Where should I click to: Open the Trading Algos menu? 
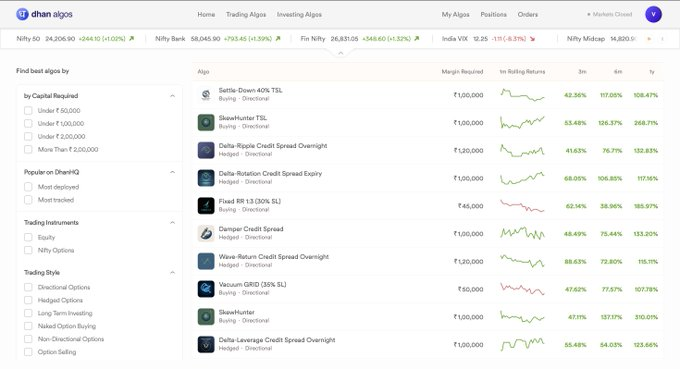(x=246, y=14)
